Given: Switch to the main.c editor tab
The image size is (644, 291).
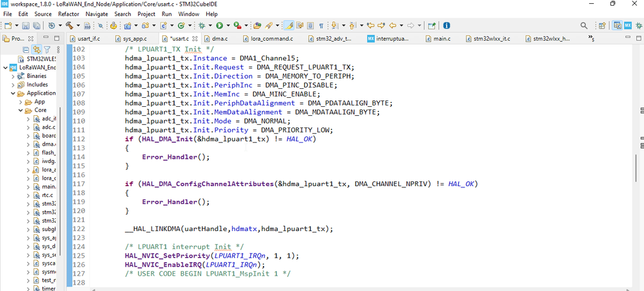Looking at the screenshot, I should coord(438,39).
